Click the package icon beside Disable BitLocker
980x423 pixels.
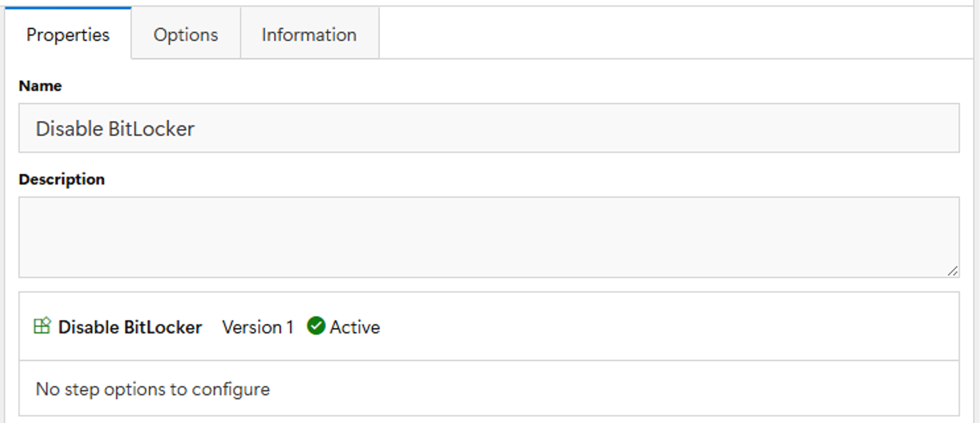coord(42,325)
